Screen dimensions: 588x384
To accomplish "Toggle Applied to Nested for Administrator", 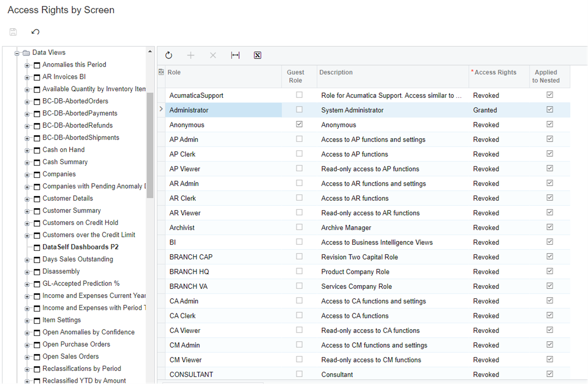I will [x=549, y=110].
